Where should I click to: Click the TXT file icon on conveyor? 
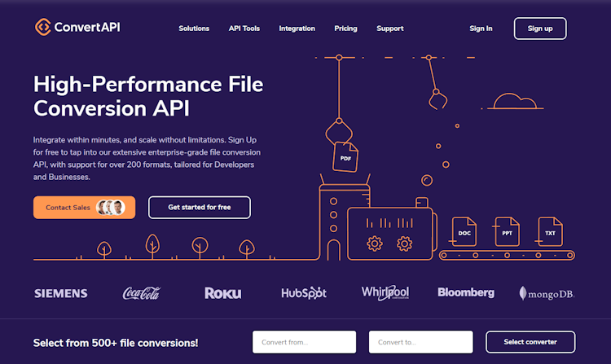coord(550,231)
